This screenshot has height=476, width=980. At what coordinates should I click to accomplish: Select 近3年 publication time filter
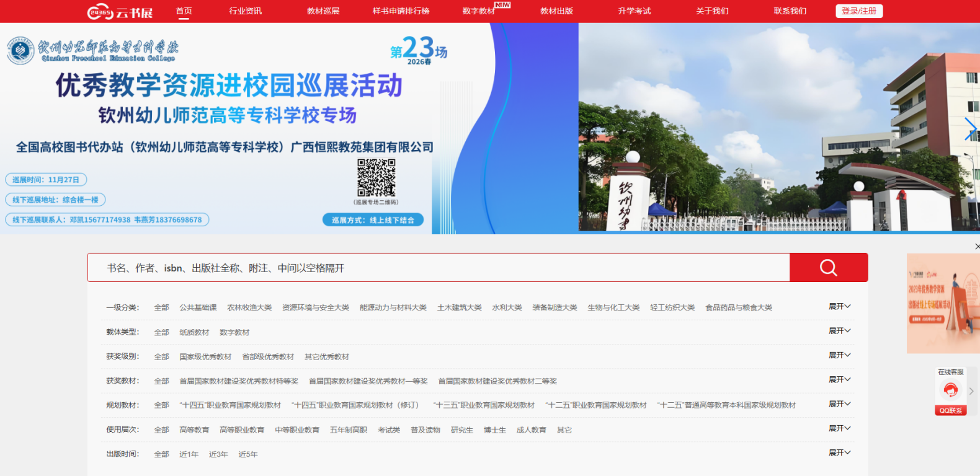tap(218, 454)
